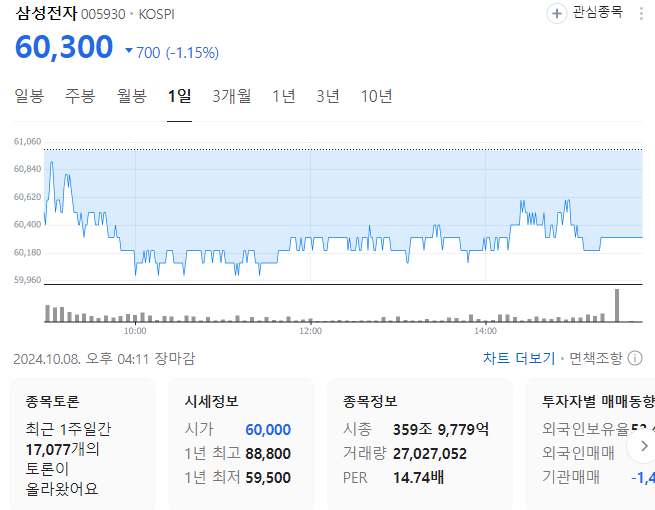This screenshot has height=510, width=655.
Task: Click the current price 60,300
Action: pyautogui.click(x=64, y=46)
